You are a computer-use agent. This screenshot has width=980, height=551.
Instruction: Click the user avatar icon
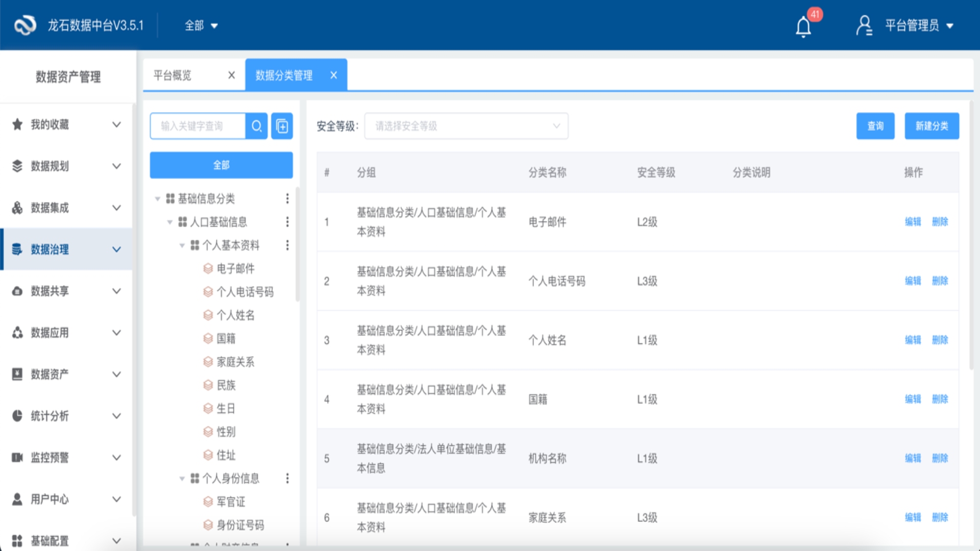(x=864, y=26)
